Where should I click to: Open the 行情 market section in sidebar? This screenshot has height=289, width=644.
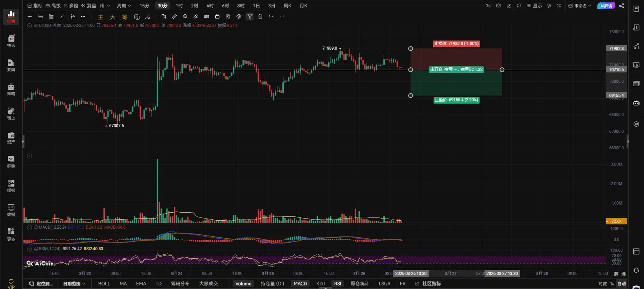point(11,16)
